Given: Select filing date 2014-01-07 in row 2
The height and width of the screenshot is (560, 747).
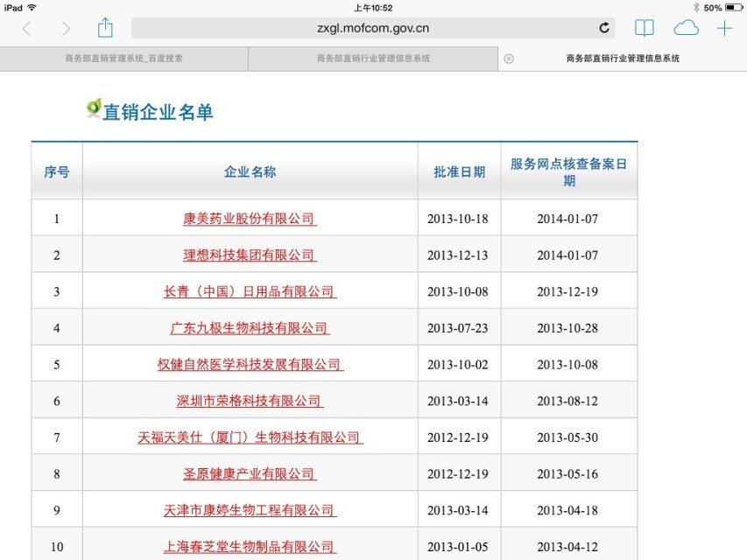Looking at the screenshot, I should [567, 255].
